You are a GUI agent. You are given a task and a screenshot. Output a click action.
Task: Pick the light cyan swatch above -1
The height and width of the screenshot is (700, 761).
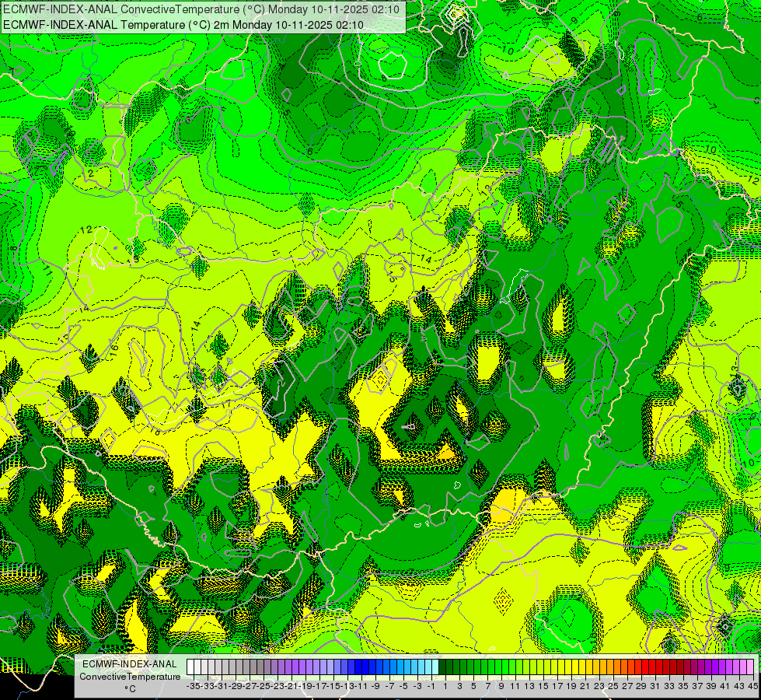[x=435, y=667]
